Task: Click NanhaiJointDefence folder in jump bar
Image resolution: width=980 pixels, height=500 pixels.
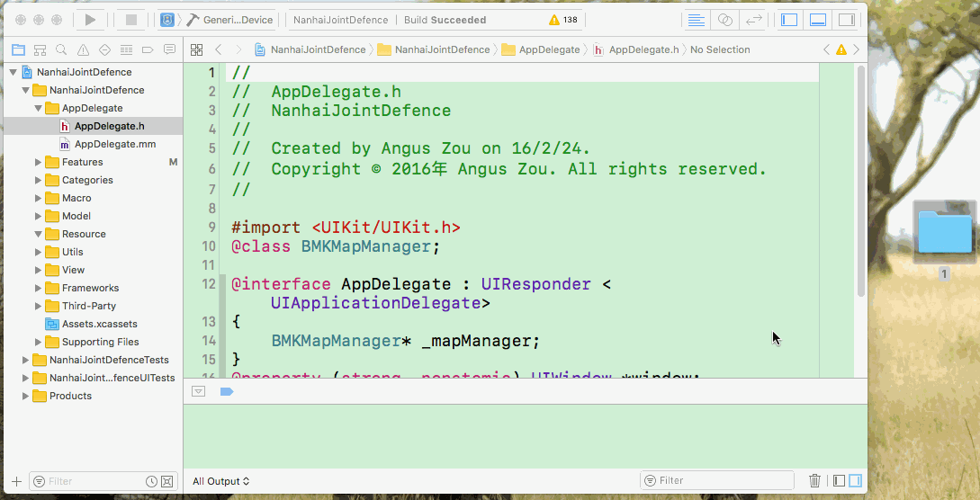Action: (434, 49)
